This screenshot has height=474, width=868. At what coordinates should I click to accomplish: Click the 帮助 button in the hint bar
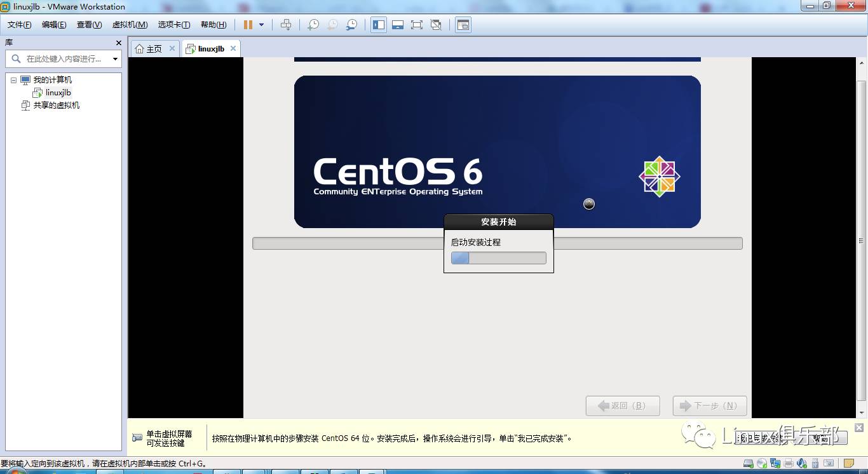point(820,438)
